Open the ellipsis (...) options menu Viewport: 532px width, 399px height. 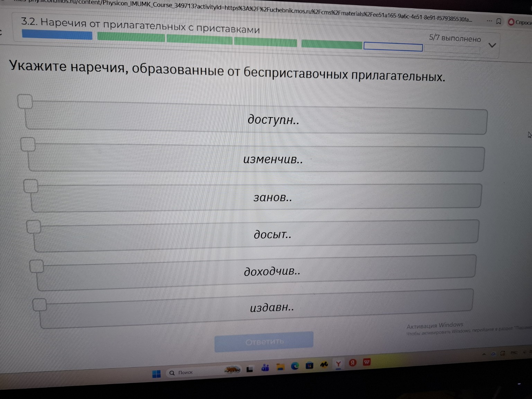tap(489, 21)
